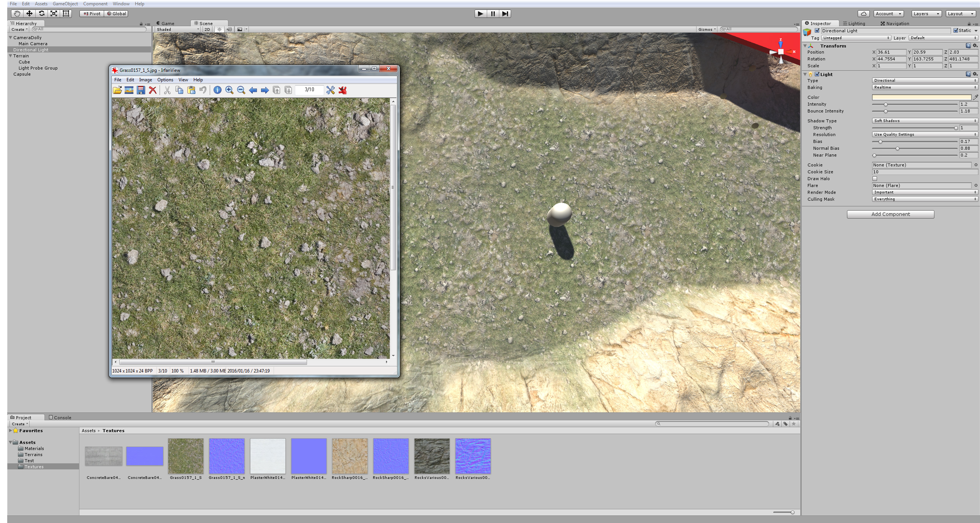Open the Baking Realtime dropdown

pos(925,87)
